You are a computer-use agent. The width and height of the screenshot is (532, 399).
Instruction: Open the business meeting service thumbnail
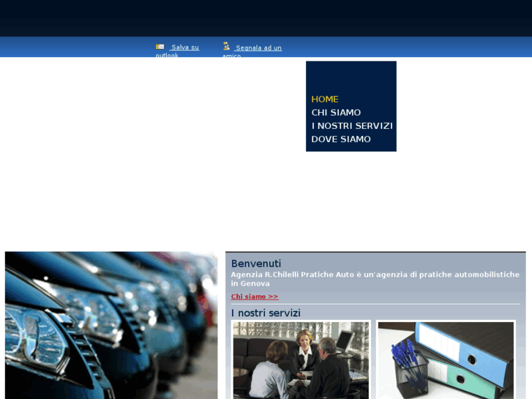pos(301,360)
